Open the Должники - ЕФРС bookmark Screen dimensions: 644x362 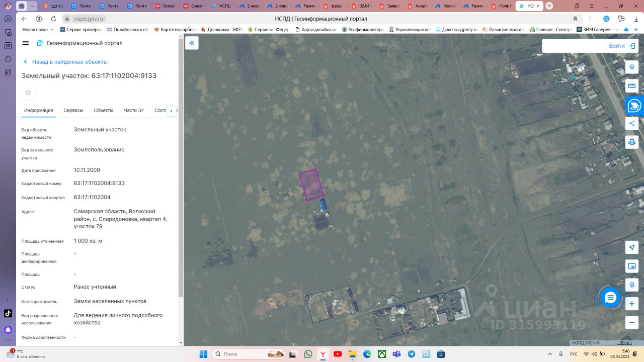click(x=222, y=30)
